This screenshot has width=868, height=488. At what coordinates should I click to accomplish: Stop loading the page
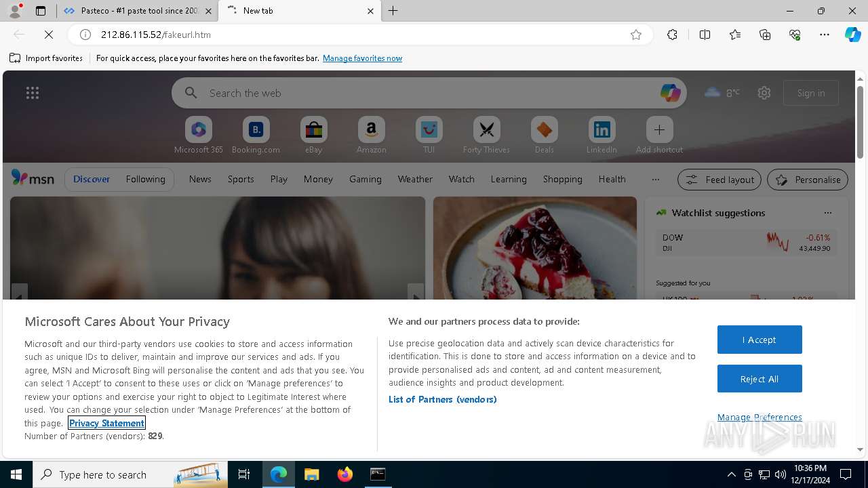tap(49, 35)
